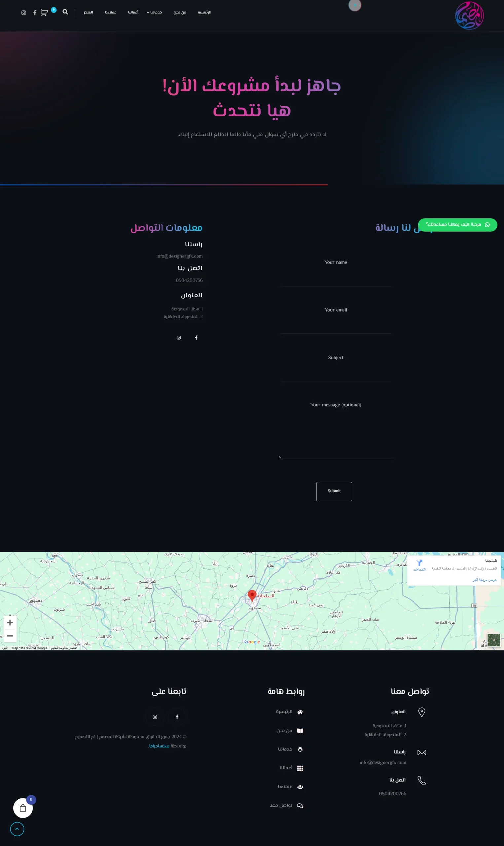Click the red map location pin
Screen dimensions: 504x846
252,595
